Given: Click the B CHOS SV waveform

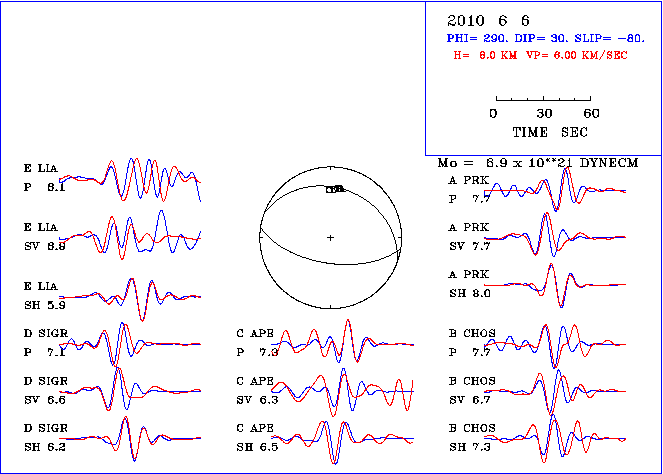Looking at the screenshot, I should click(x=555, y=392).
